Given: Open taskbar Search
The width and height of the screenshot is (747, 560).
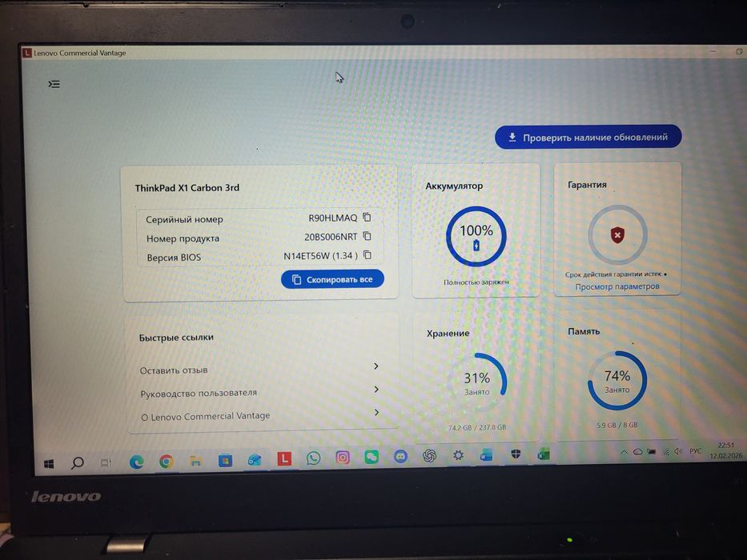Looking at the screenshot, I should pos(77,463).
